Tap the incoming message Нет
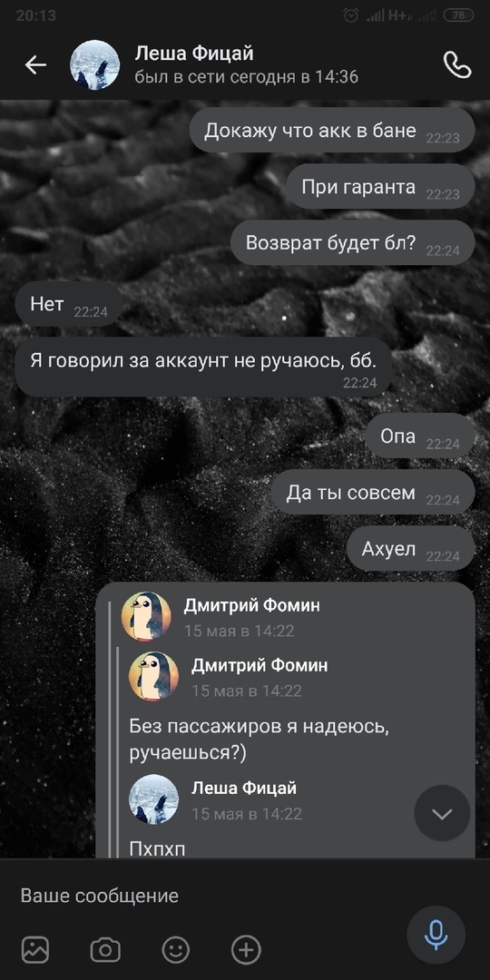The height and width of the screenshot is (980, 490). pyautogui.click(x=69, y=304)
